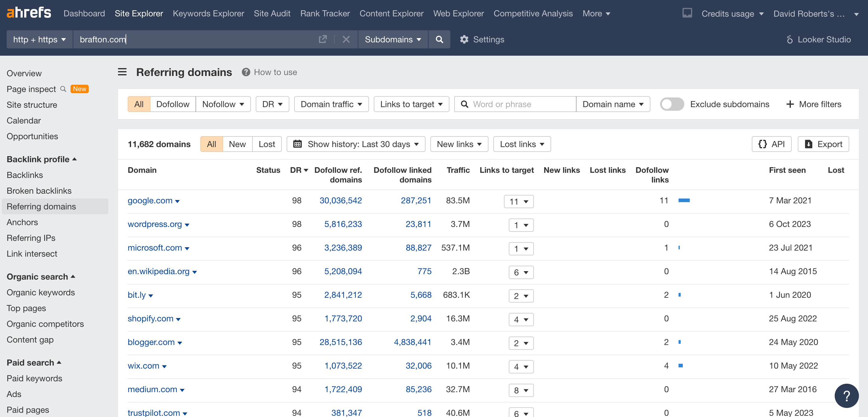
Task: Open wordpress.org domain link
Action: tap(154, 224)
